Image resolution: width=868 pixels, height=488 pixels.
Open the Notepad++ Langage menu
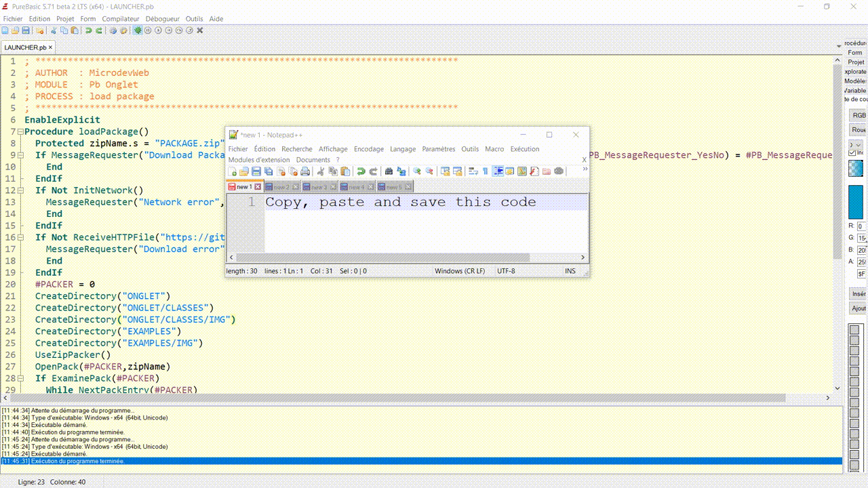point(403,149)
